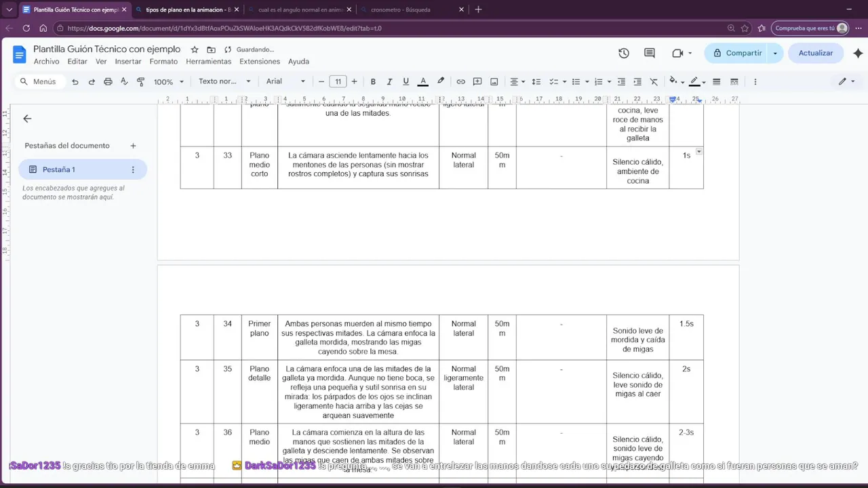Toggle bold formatting
The width and height of the screenshot is (868, 488).
(x=373, y=81)
